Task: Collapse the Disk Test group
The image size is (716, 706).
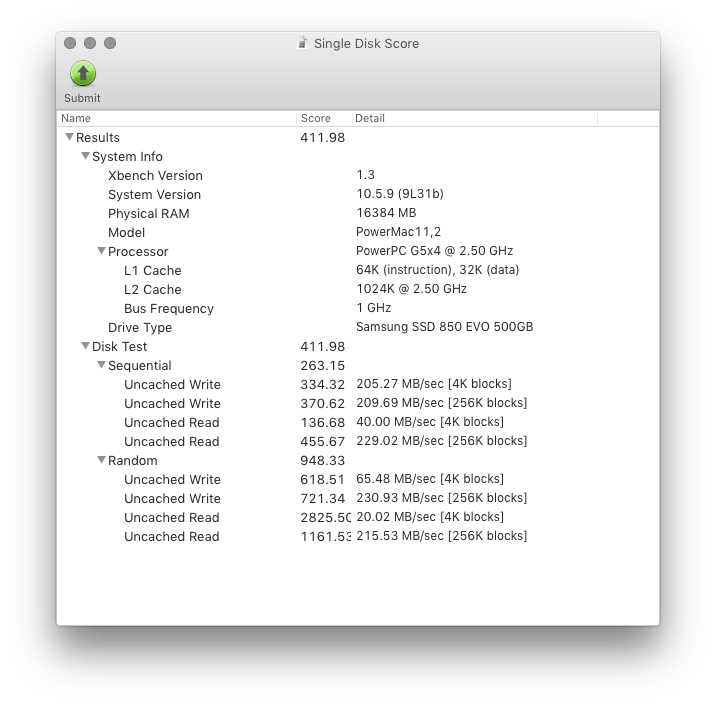Action: [x=85, y=346]
